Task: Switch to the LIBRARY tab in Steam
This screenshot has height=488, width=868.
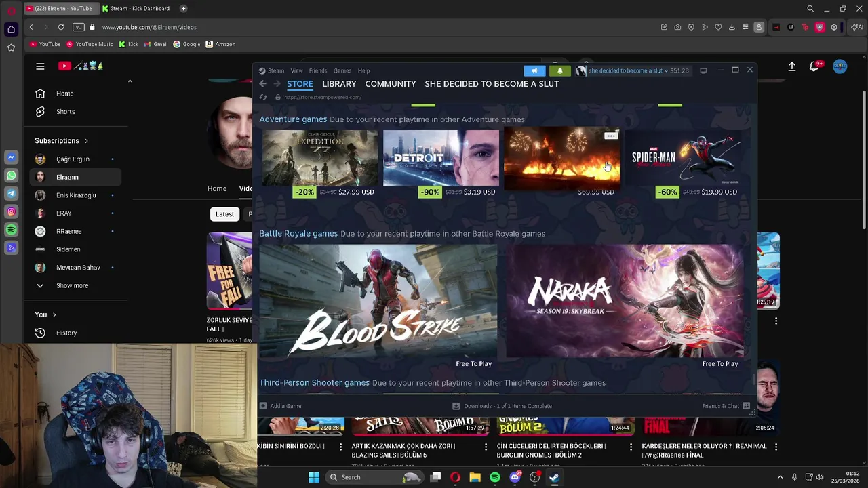Action: coord(339,84)
